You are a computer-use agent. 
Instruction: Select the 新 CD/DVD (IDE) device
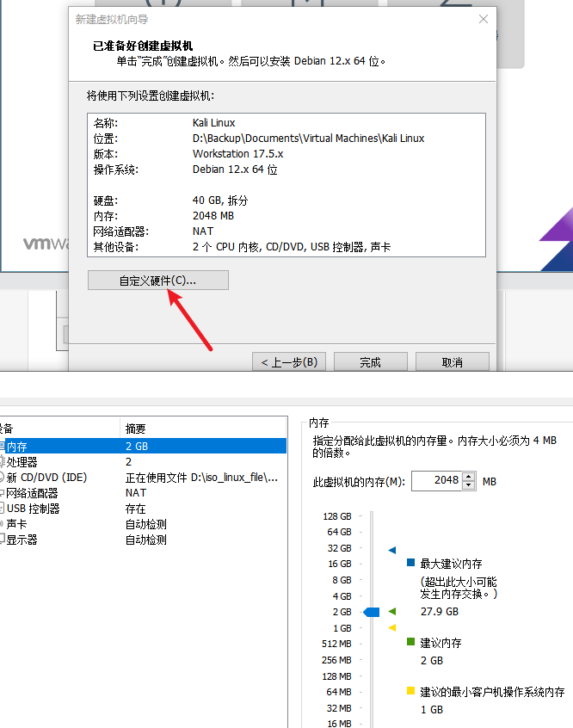pyautogui.click(x=46, y=478)
